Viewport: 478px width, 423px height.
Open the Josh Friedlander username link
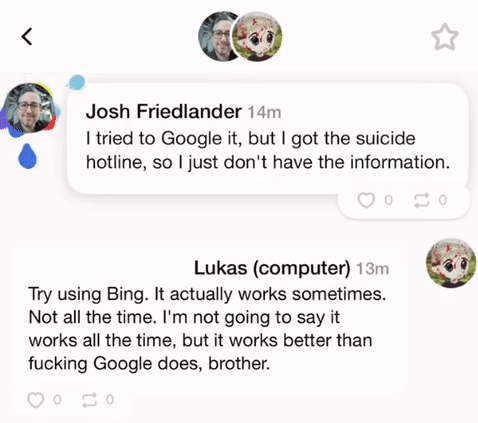coord(164,111)
